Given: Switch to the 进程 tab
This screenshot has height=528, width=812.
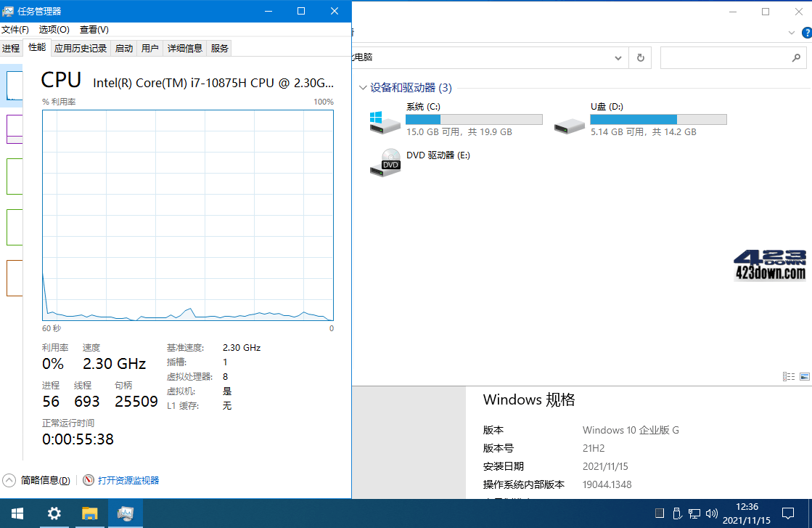Looking at the screenshot, I should pos(11,48).
